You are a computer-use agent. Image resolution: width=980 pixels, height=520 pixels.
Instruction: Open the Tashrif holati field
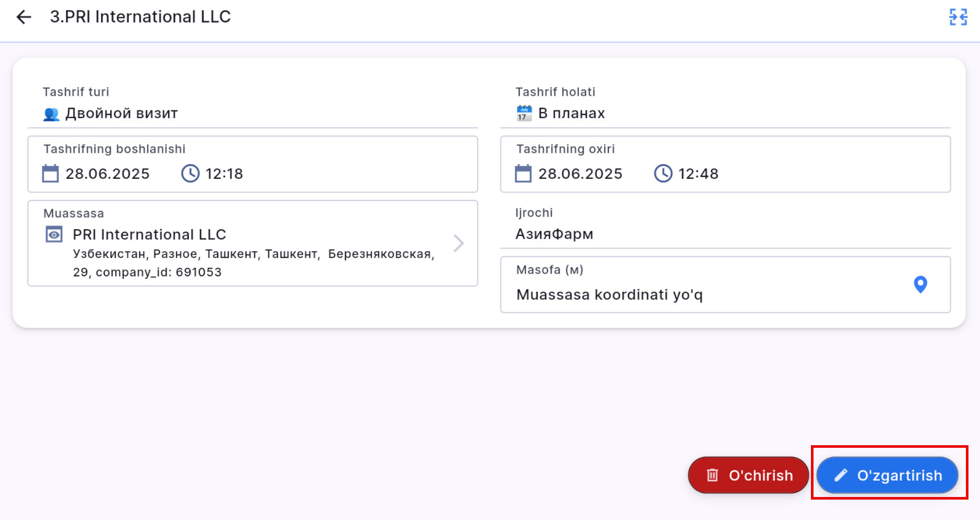click(725, 114)
